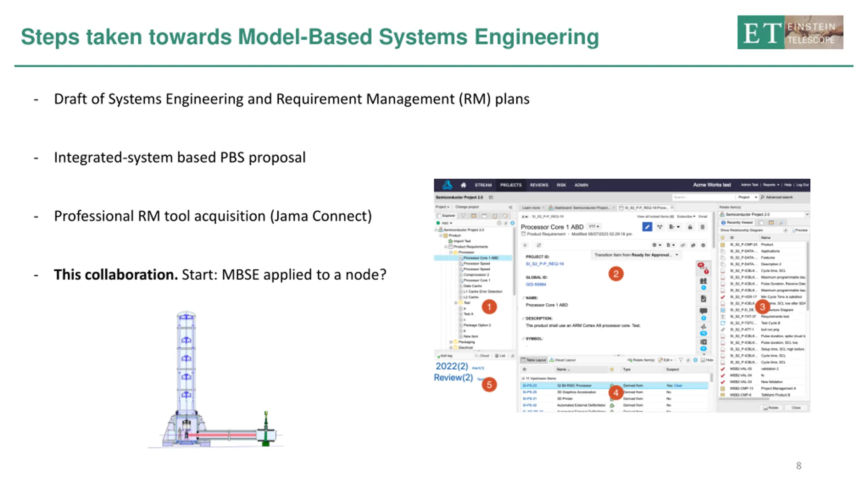
Task: Click the GID global ID link
Action: tap(536, 284)
